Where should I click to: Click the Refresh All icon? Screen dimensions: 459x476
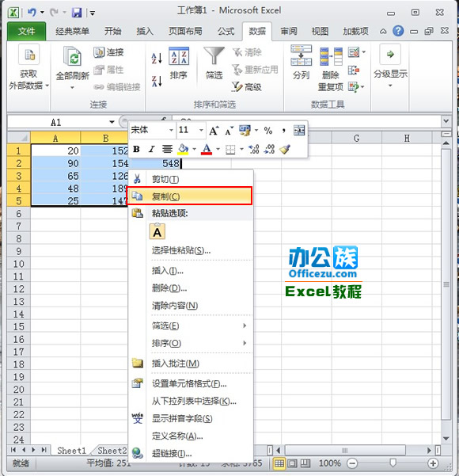[x=73, y=55]
